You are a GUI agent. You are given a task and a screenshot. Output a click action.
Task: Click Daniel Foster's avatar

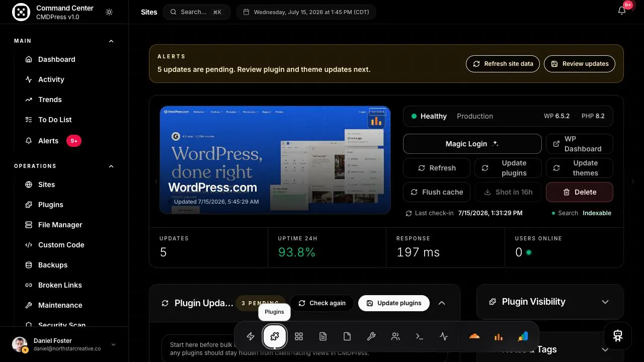coord(20,344)
